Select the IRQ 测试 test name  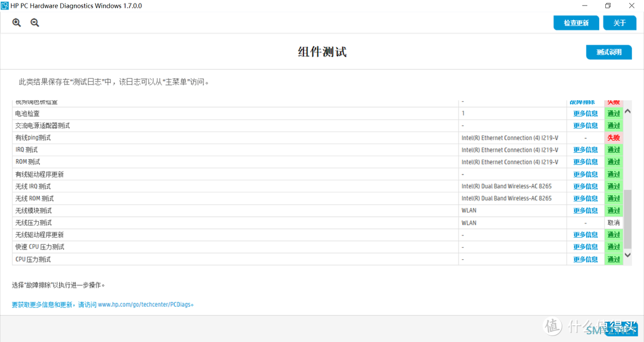coord(27,150)
